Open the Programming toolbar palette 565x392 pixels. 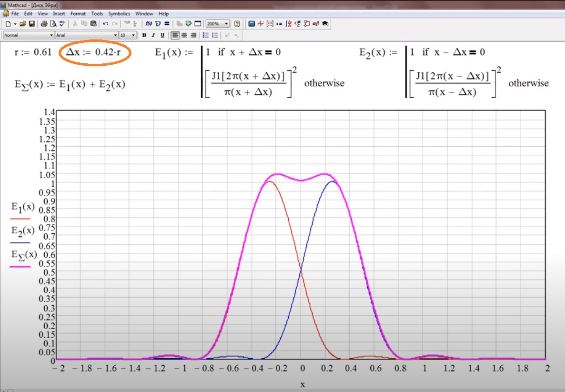click(307, 24)
